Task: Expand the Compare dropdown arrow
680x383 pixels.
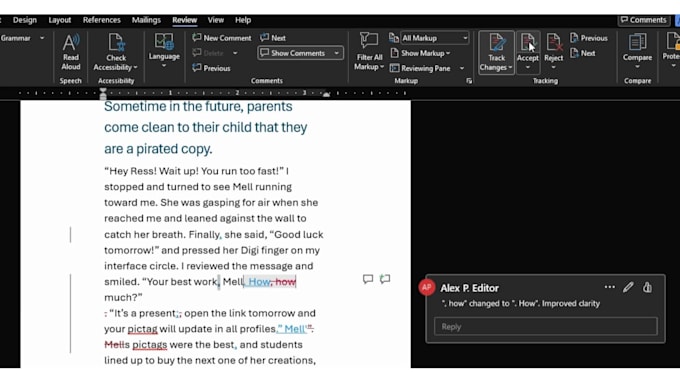Action: click(x=637, y=67)
